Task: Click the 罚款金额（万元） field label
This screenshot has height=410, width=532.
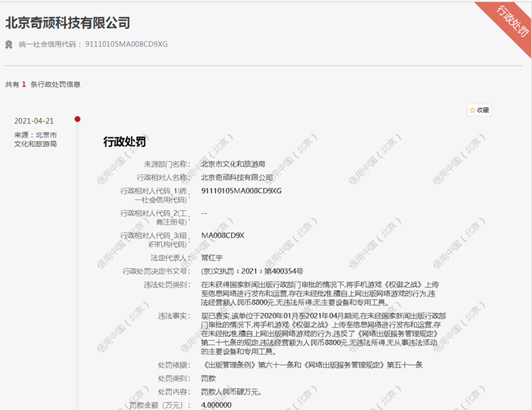Action: tap(160, 405)
